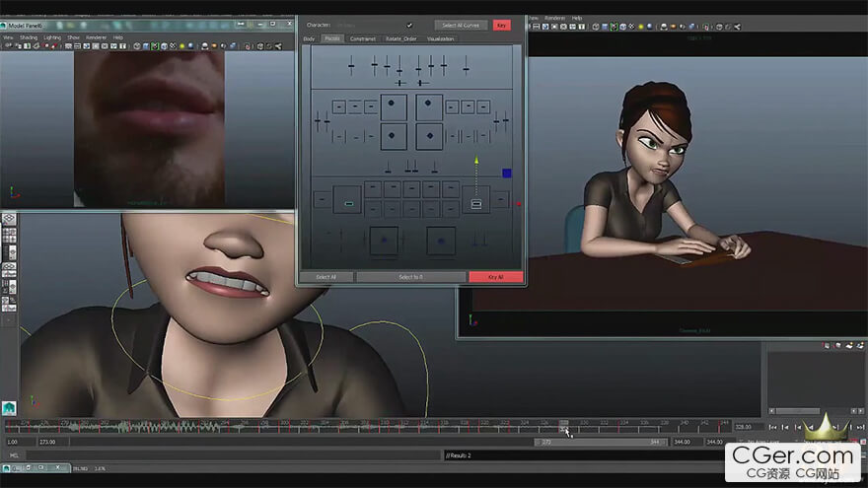Click the MEL command line input
Viewport: 868px width, 488px height.
[x=233, y=455]
